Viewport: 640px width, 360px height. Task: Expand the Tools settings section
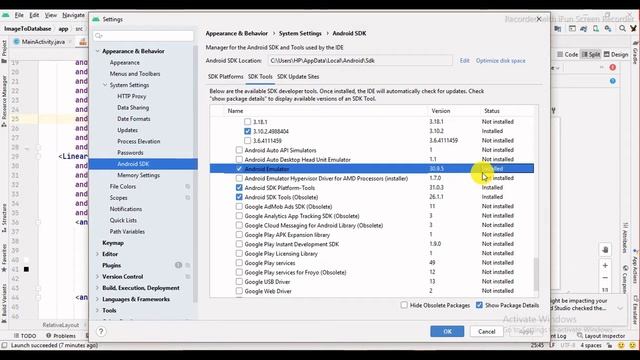(x=98, y=310)
